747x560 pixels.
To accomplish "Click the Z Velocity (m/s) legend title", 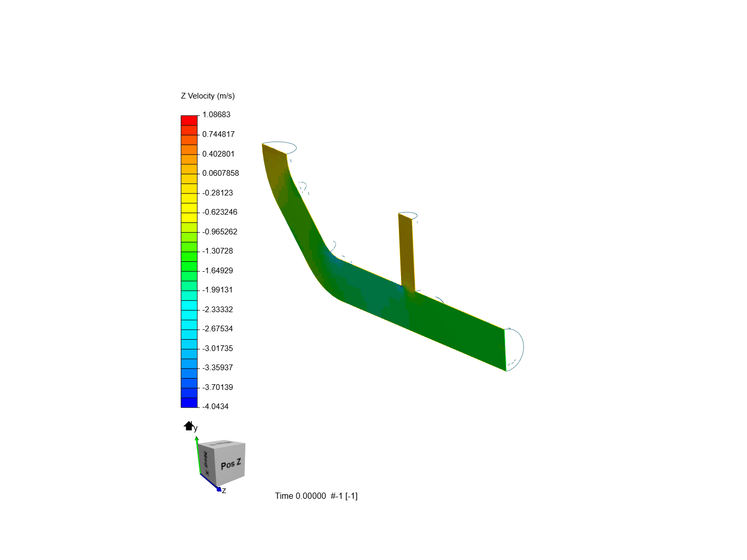I will tap(208, 96).
